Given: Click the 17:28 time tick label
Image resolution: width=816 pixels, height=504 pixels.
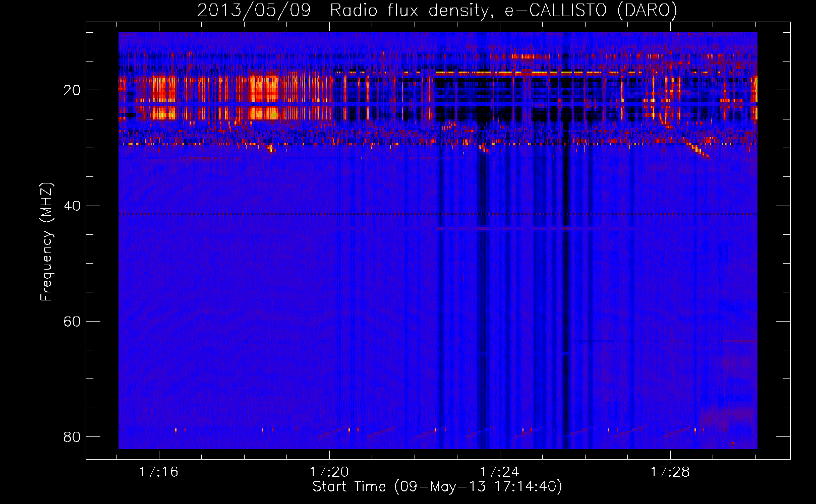Looking at the screenshot, I should [670, 472].
